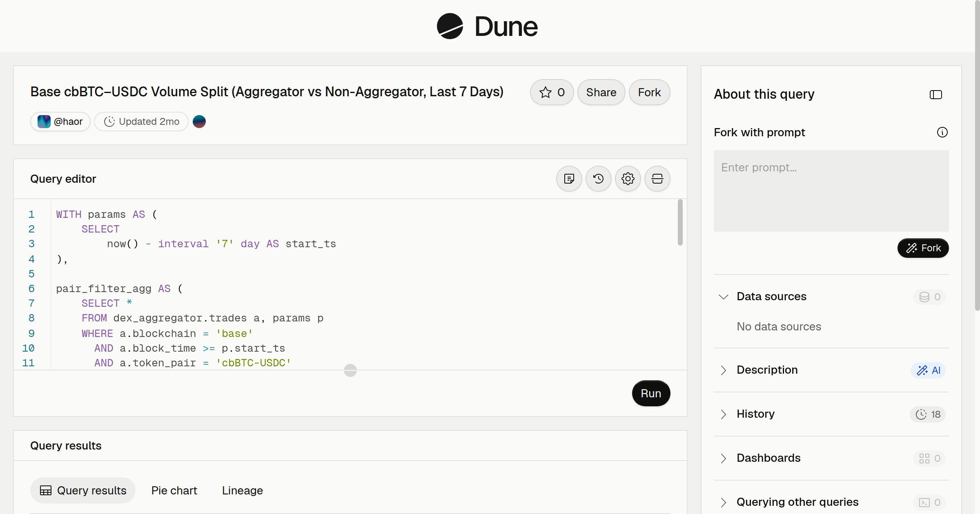Viewport: 980px width, 514px height.
Task: Open query settings gear icon
Action: [x=628, y=179]
